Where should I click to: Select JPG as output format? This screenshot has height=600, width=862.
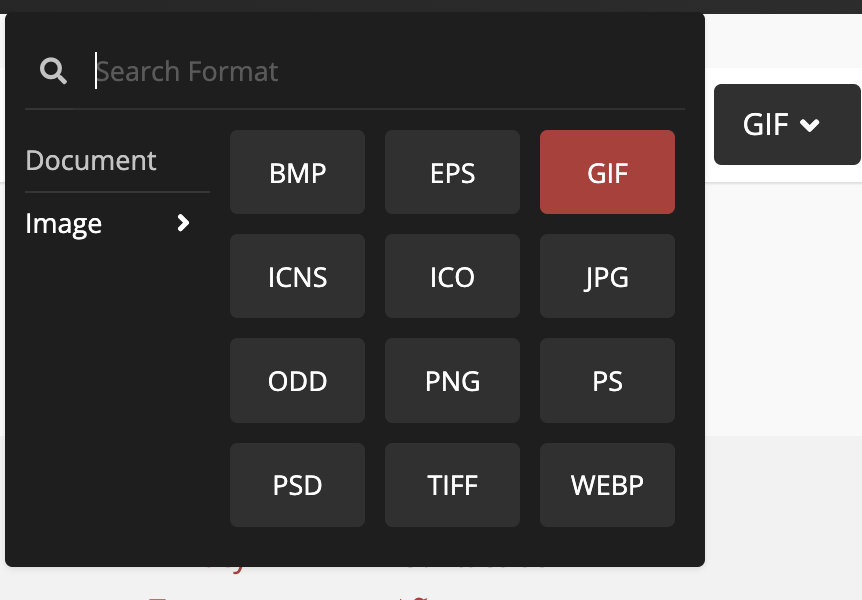click(607, 276)
